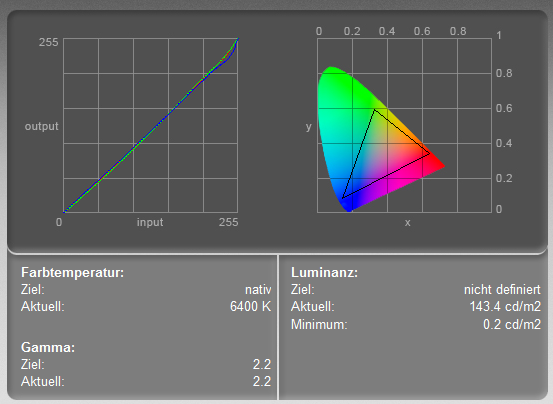This screenshot has height=404, width=553.
Task: Click the 'nicht definiert' luminance target
Action: pos(502,289)
